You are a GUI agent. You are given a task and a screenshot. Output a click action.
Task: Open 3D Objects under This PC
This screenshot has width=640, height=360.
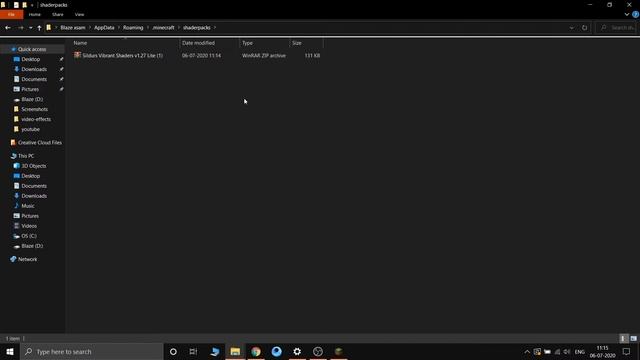(33, 166)
